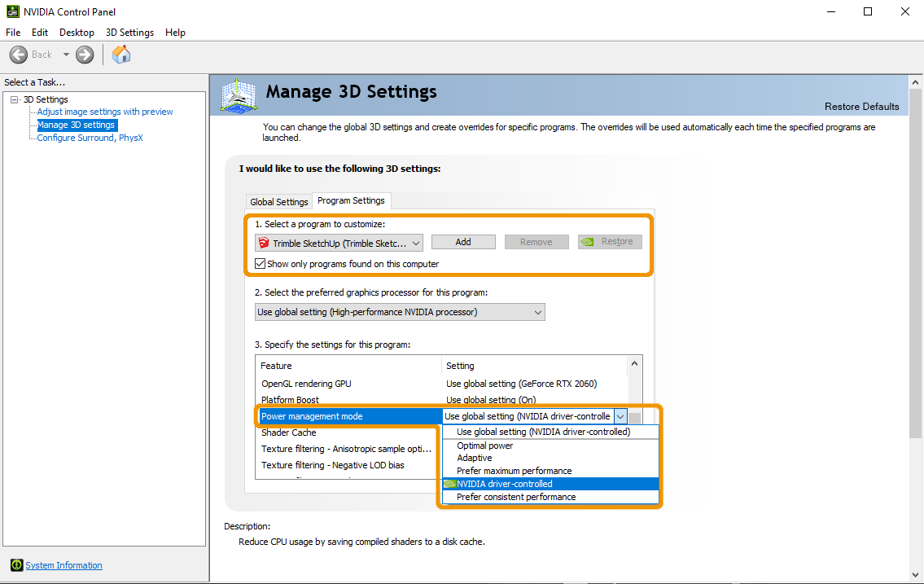Click the Restore button
The width and height of the screenshot is (924, 584).
pos(610,242)
